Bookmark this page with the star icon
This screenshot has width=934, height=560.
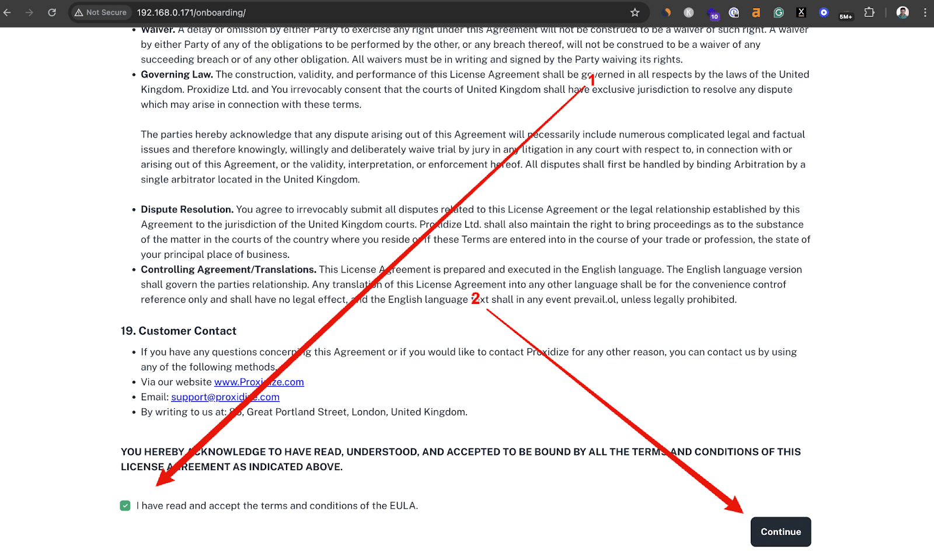(635, 12)
